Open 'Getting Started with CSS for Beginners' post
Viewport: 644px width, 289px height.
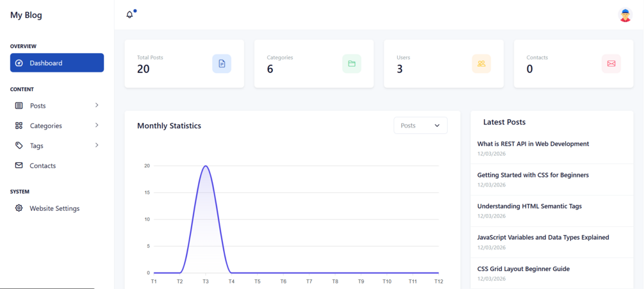(x=533, y=175)
